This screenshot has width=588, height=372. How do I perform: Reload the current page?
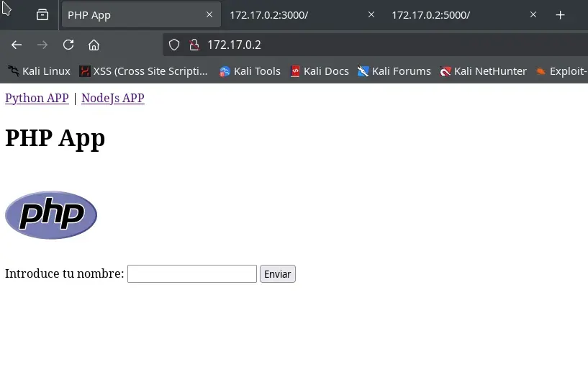tap(68, 45)
